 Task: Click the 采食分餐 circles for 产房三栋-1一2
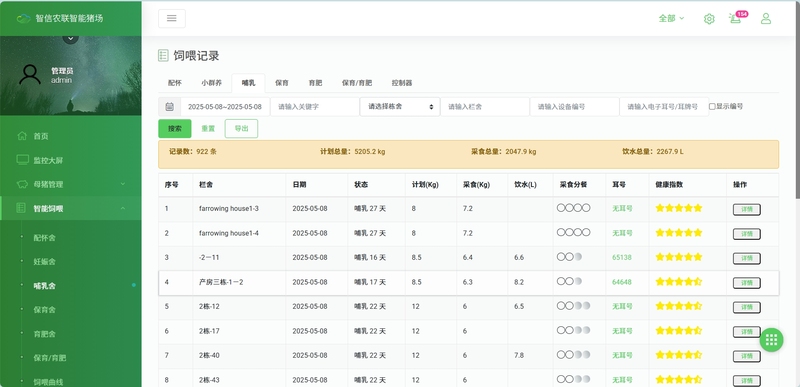pos(569,281)
